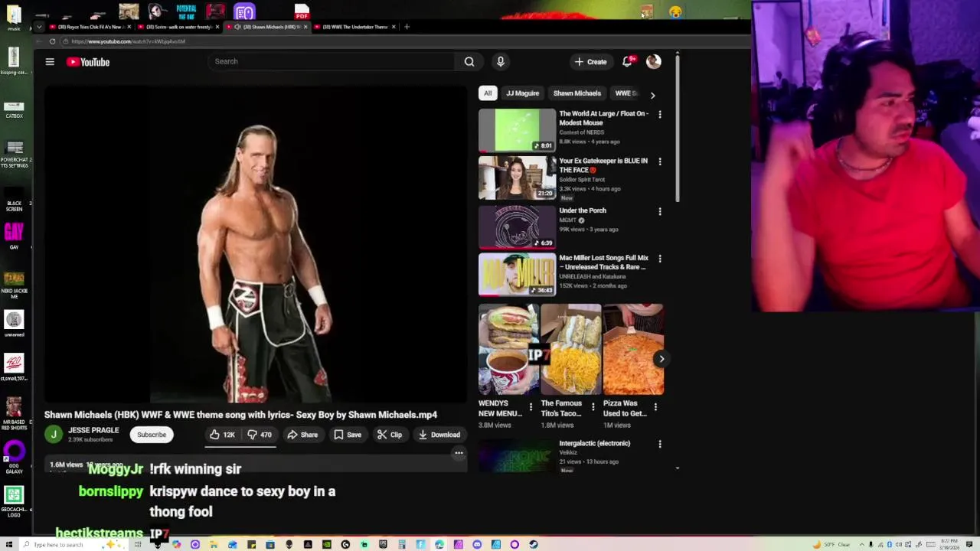
Task: Download the video
Action: 439,435
